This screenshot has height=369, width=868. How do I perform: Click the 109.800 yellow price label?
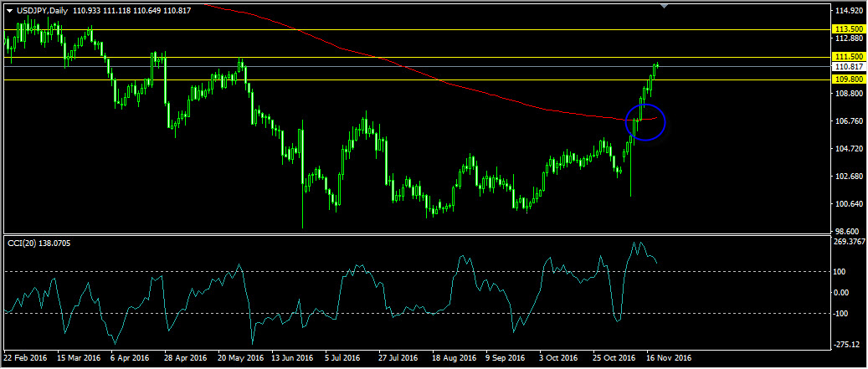850,79
